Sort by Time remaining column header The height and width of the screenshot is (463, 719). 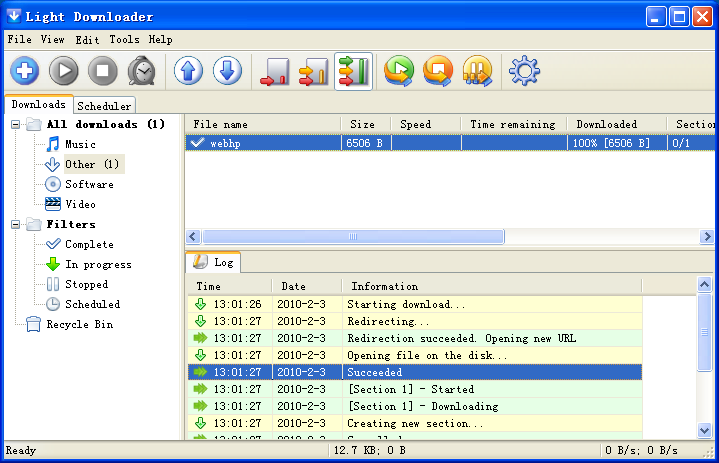(514, 124)
